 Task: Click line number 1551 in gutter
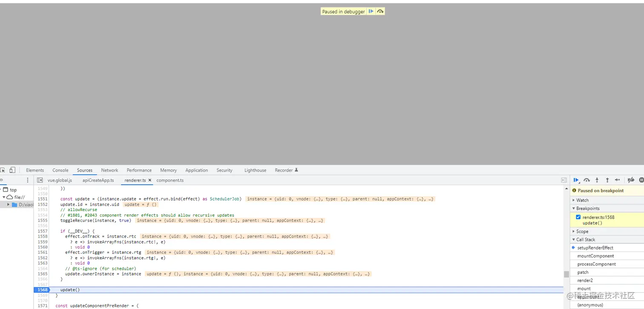[43, 199]
